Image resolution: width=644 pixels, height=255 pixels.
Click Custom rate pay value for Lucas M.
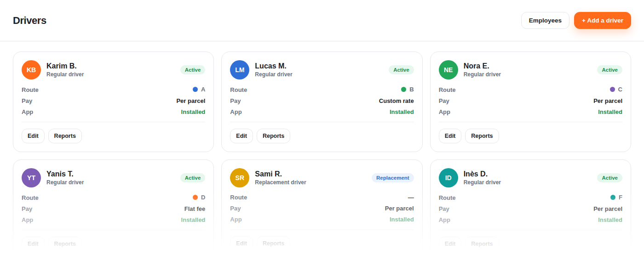[x=397, y=101]
